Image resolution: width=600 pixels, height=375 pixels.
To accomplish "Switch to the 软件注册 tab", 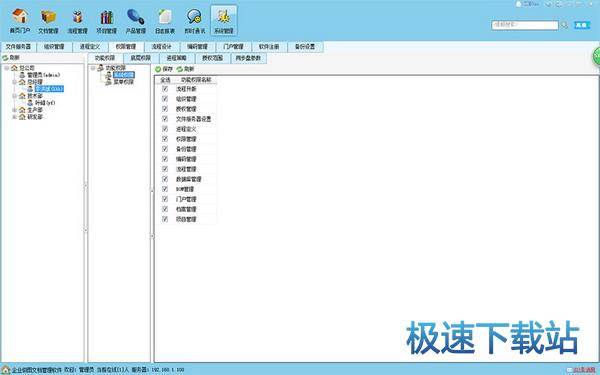I will click(x=269, y=47).
